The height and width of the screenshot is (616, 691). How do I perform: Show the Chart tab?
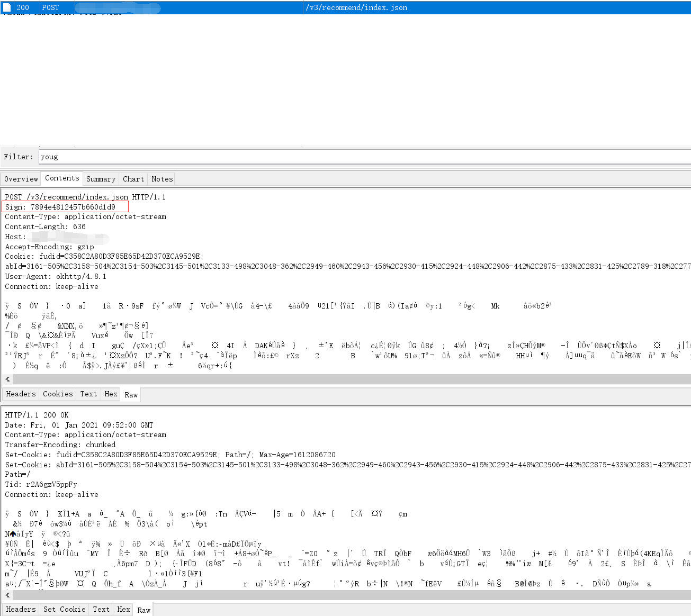(x=133, y=179)
